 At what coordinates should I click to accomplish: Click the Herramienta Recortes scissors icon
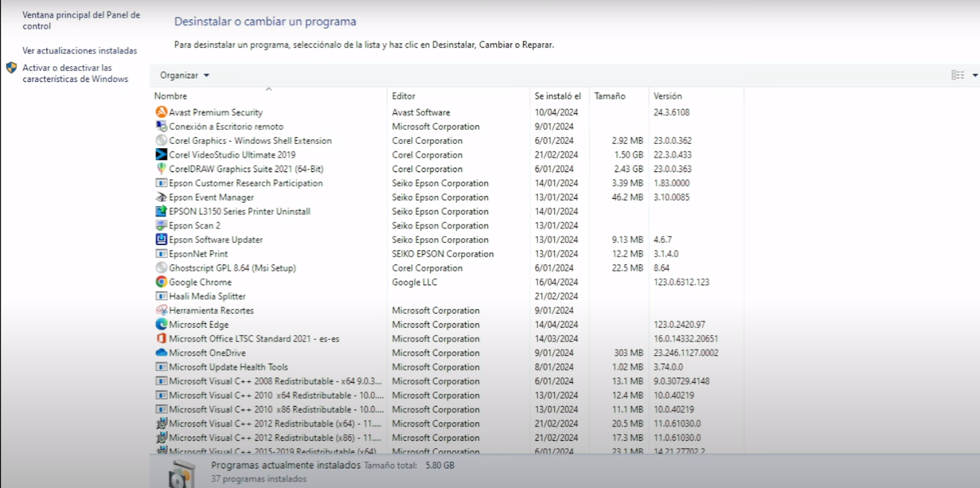point(161,310)
